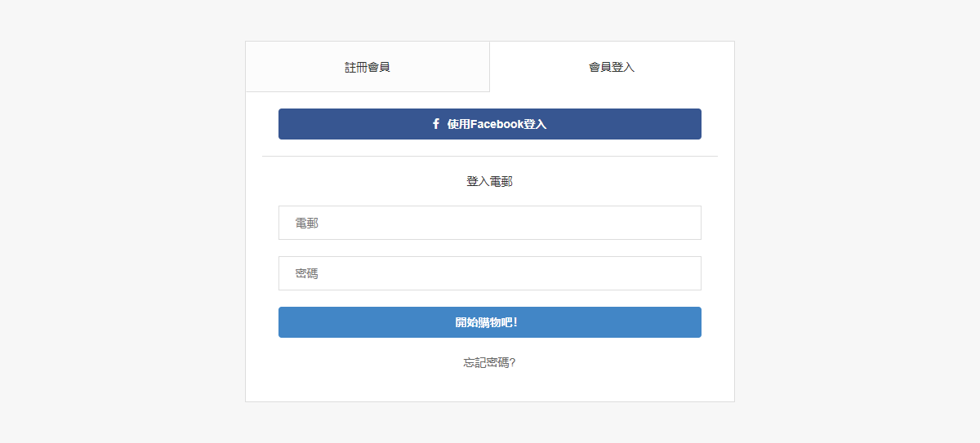Click the 密碼 placeholder text
This screenshot has height=443, width=980.
tap(307, 273)
